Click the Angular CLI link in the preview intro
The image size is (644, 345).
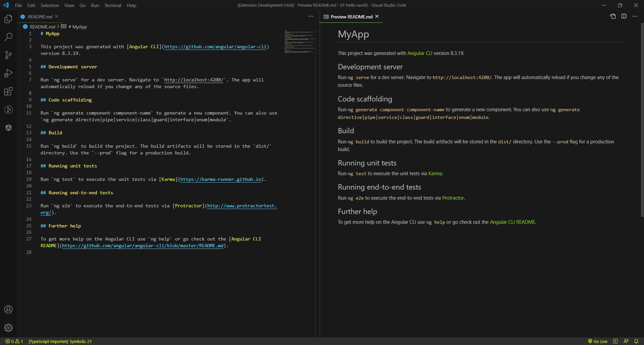(420, 53)
